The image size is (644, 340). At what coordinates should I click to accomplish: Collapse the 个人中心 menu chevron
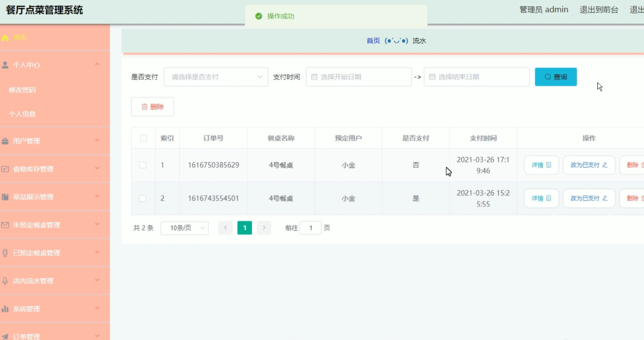coord(97,64)
